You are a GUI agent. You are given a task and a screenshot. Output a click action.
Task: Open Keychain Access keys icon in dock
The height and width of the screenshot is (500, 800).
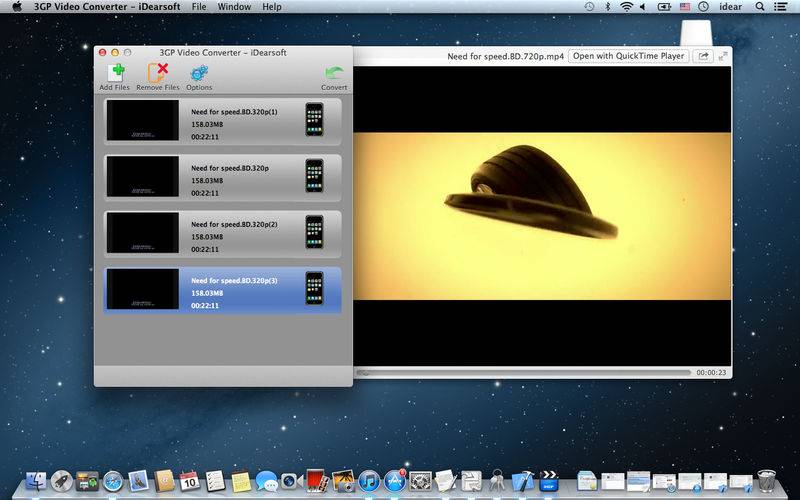497,481
